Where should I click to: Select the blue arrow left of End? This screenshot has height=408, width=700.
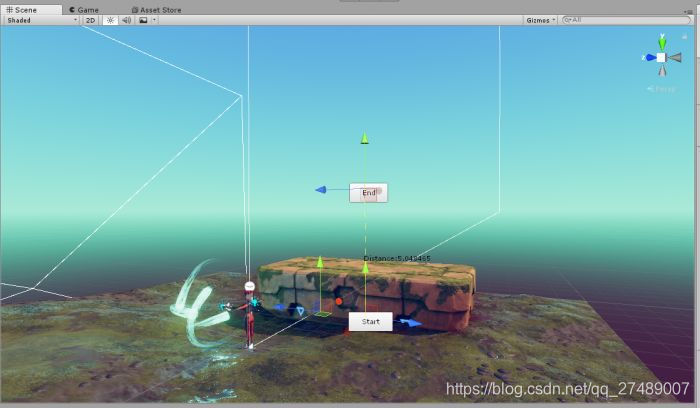[321, 190]
